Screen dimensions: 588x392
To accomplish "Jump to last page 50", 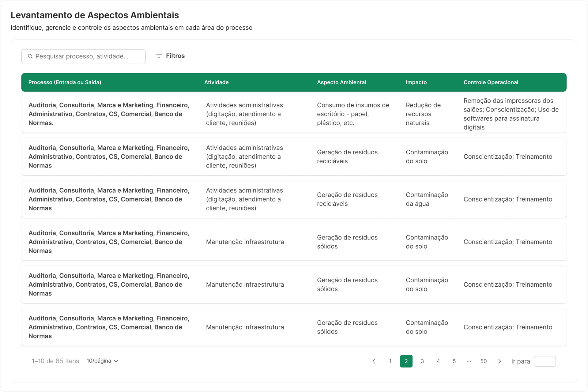I will pyautogui.click(x=483, y=361).
